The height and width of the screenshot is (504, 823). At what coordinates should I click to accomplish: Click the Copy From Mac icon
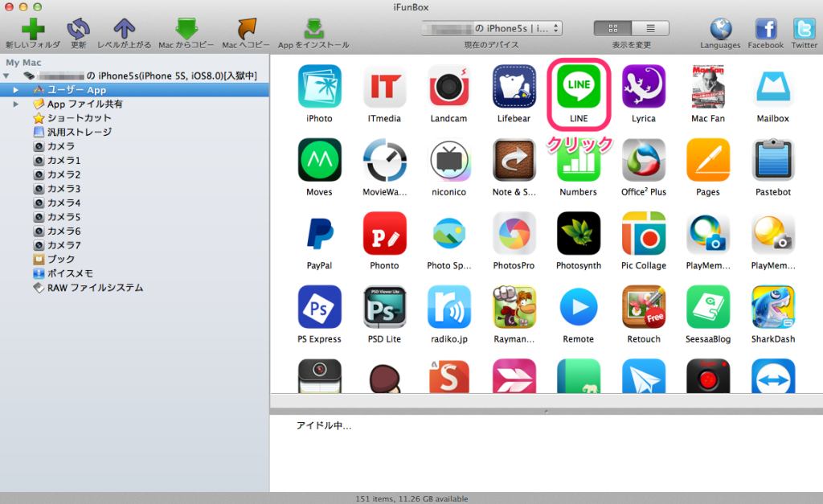point(186,27)
